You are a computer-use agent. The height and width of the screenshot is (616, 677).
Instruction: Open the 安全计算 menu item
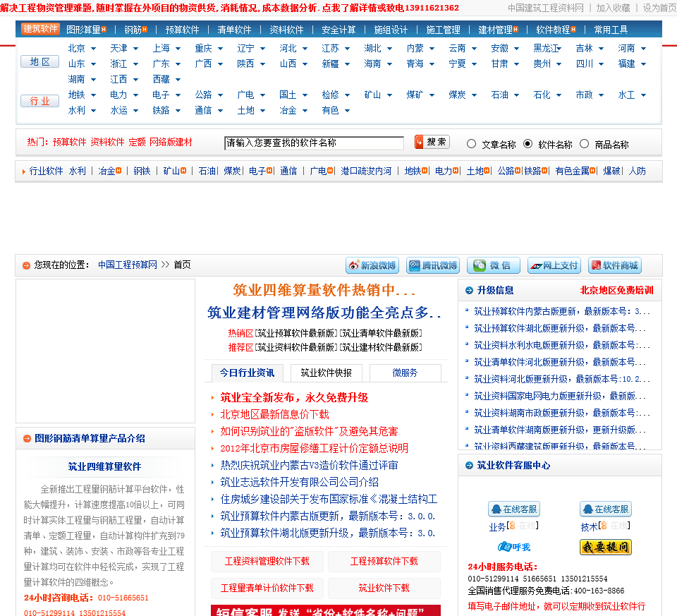[338, 30]
